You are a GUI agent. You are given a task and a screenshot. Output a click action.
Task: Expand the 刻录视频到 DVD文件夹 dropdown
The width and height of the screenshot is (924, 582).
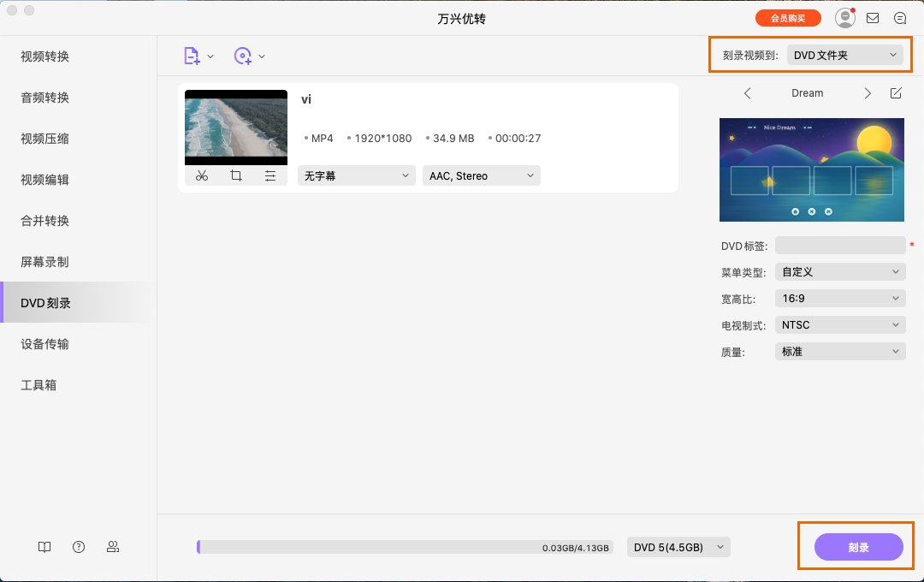point(844,55)
